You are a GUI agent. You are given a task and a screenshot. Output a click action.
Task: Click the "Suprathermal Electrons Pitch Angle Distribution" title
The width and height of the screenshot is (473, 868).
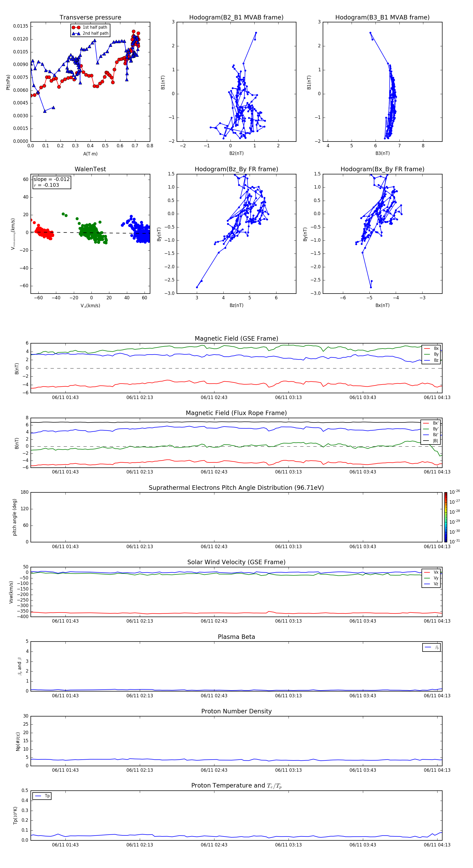[236, 488]
